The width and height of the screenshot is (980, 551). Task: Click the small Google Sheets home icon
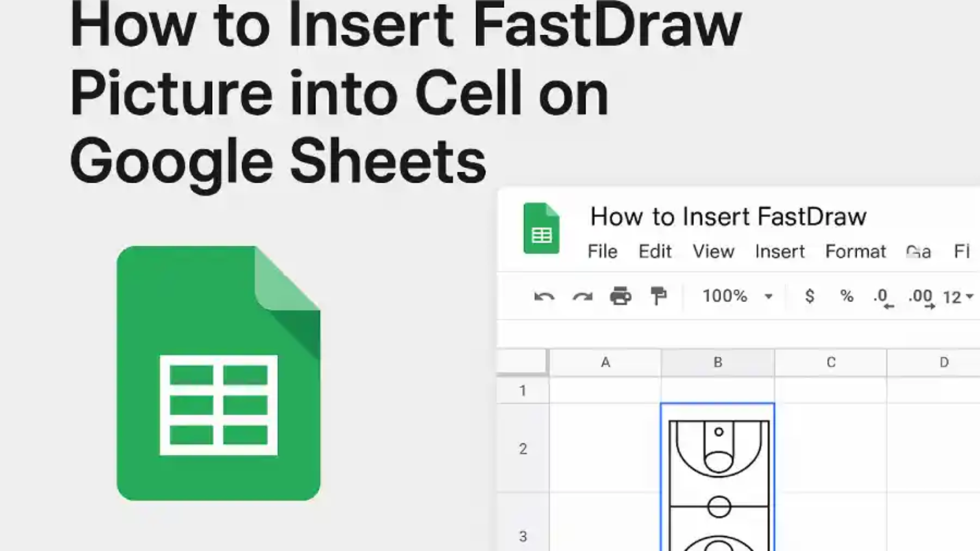(541, 229)
